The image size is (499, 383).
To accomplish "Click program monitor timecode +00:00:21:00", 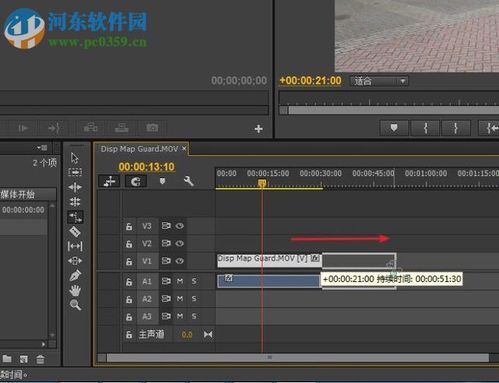I will point(310,81).
